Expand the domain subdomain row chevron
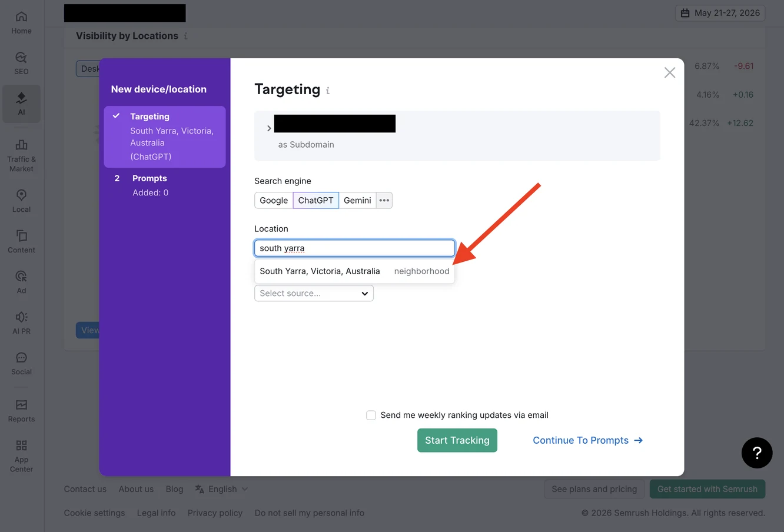Screen dimensions: 784x532 269,128
